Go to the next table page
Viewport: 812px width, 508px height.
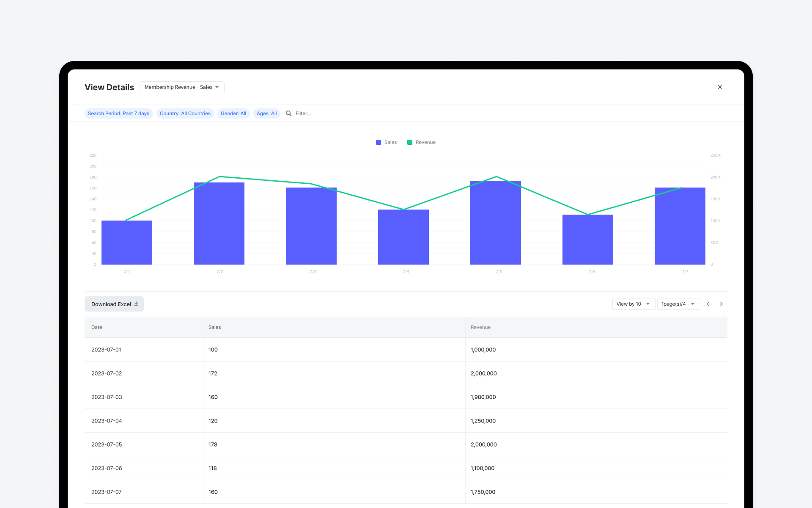[x=721, y=304]
